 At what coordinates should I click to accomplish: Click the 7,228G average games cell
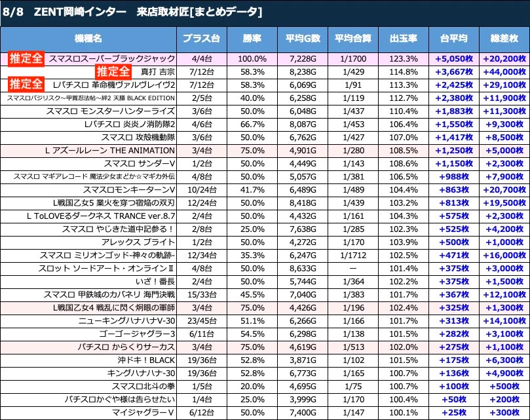tap(303, 59)
